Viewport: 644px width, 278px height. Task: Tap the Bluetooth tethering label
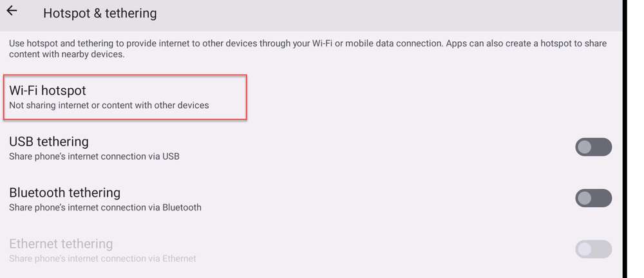[65, 192]
